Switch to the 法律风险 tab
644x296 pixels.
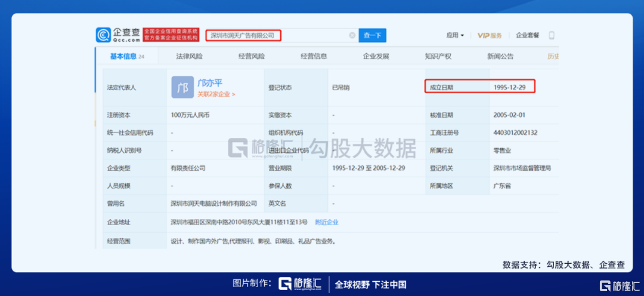(x=190, y=56)
